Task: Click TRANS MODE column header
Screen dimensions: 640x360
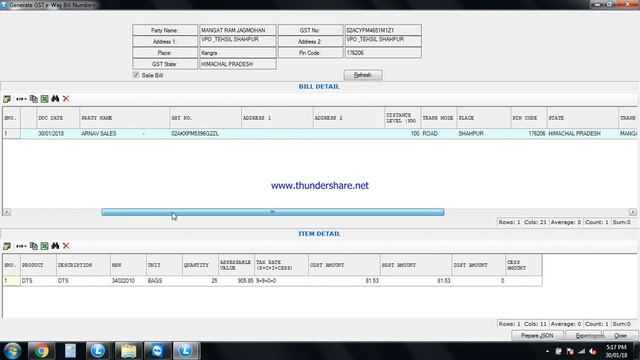Action: pos(438,118)
